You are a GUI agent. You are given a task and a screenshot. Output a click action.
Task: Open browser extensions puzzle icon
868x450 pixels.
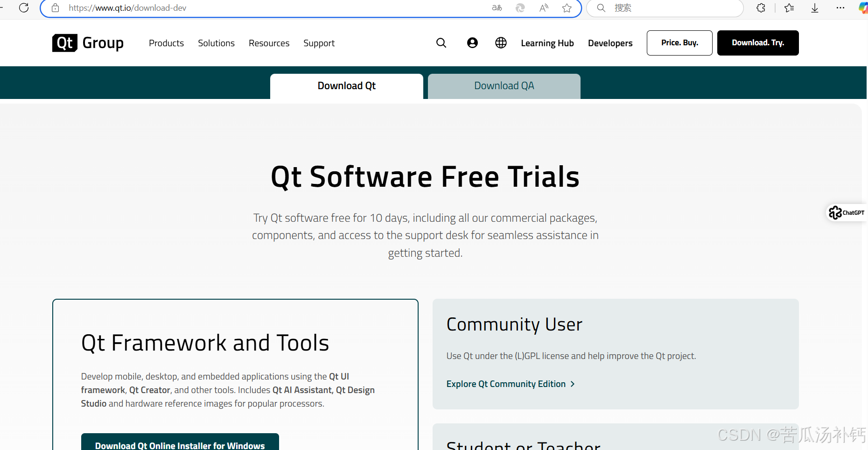point(761,8)
